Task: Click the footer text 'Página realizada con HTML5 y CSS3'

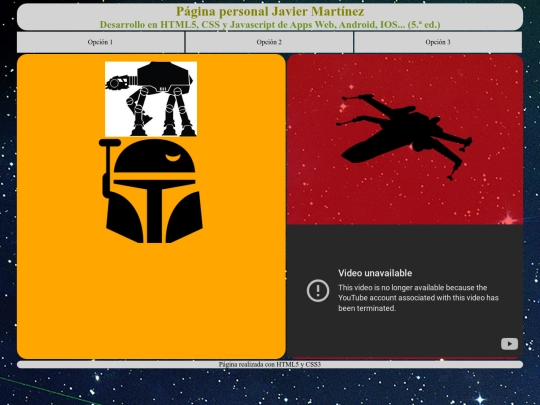Action: pyautogui.click(x=270, y=364)
